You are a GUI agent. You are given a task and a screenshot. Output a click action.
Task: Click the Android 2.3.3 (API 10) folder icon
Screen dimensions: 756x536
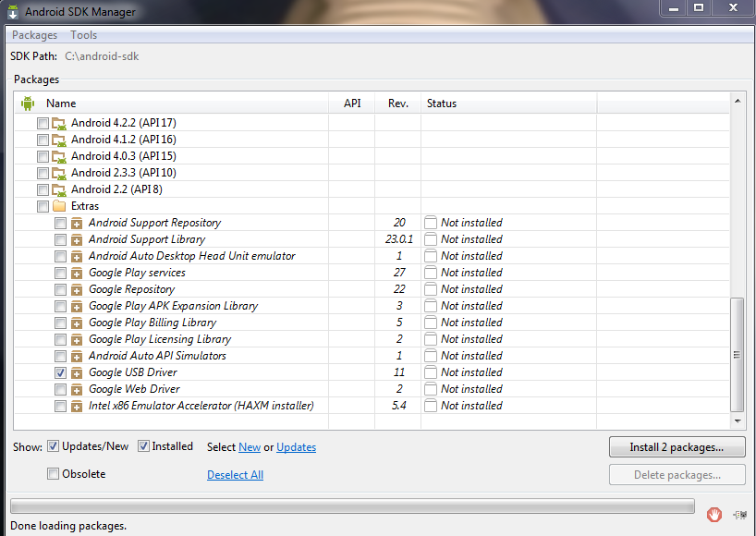[x=59, y=174]
